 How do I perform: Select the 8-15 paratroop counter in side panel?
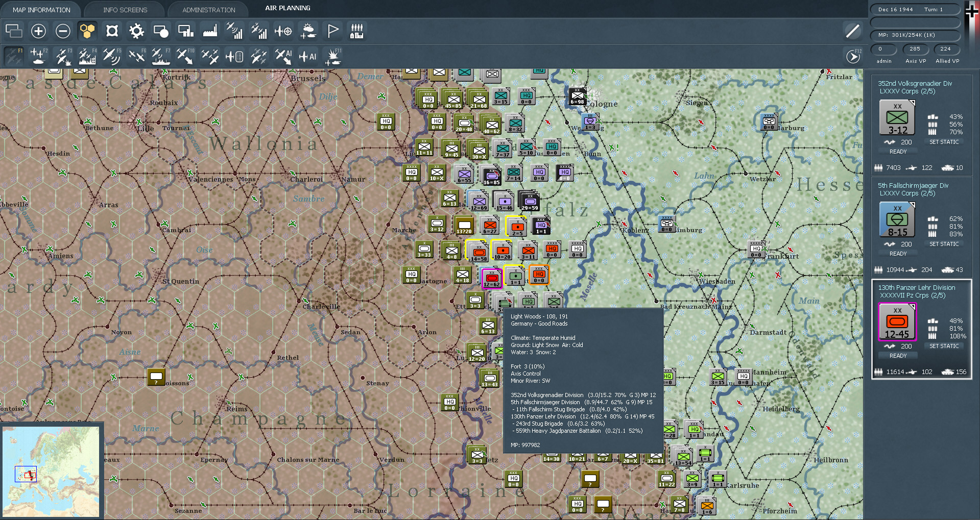pos(897,219)
